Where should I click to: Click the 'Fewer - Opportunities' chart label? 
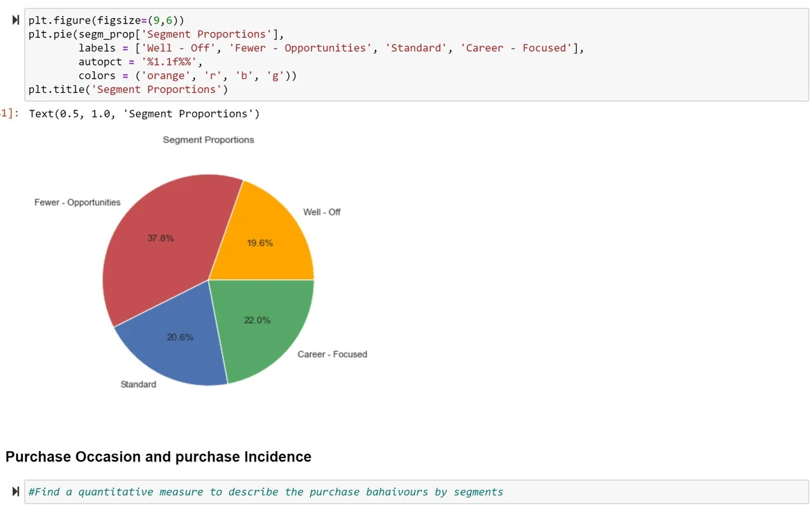pos(78,203)
